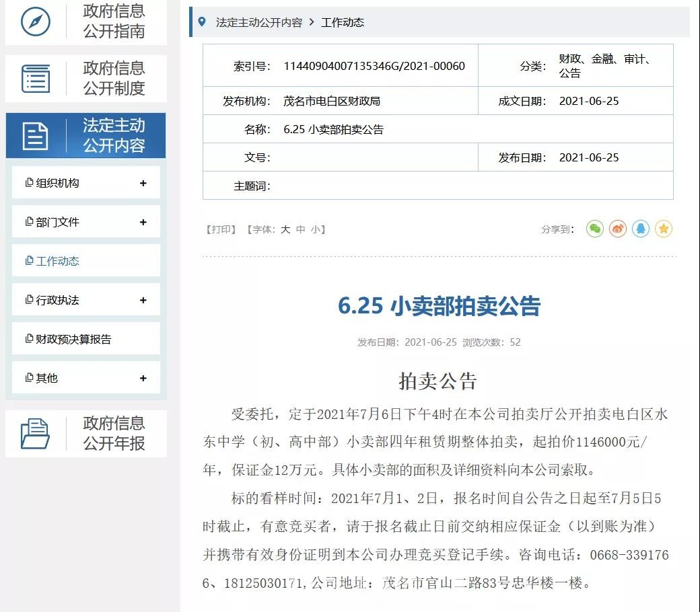Click the 拍卖公告 article subtitle
Viewport: 700px width, 612px height.
[438, 381]
